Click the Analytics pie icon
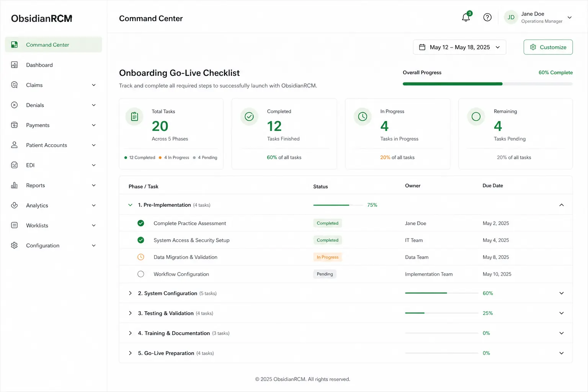This screenshot has height=392, width=588. click(x=15, y=205)
